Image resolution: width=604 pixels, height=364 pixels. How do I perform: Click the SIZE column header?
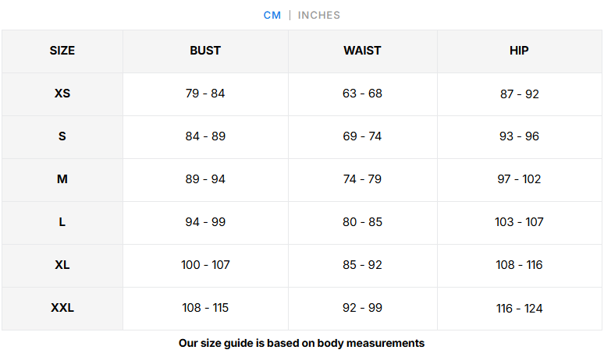coord(62,51)
